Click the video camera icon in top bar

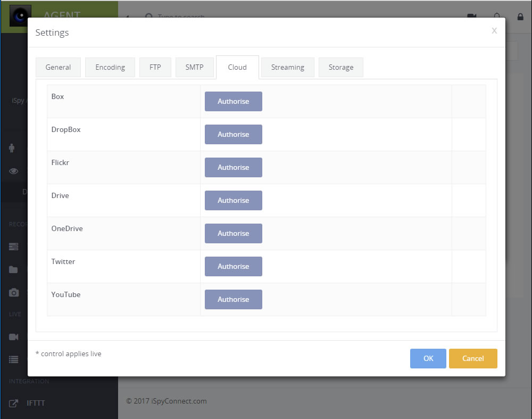(472, 15)
